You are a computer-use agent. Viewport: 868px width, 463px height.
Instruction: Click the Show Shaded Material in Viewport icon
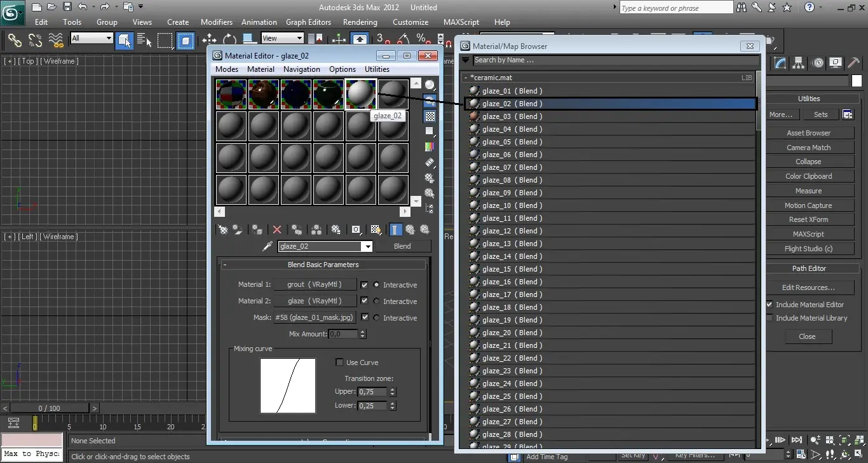[376, 230]
